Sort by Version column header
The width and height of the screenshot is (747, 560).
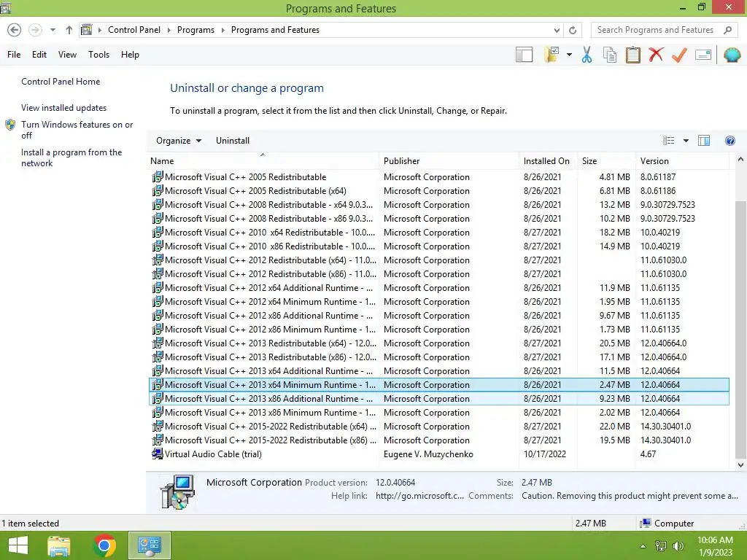(682, 161)
